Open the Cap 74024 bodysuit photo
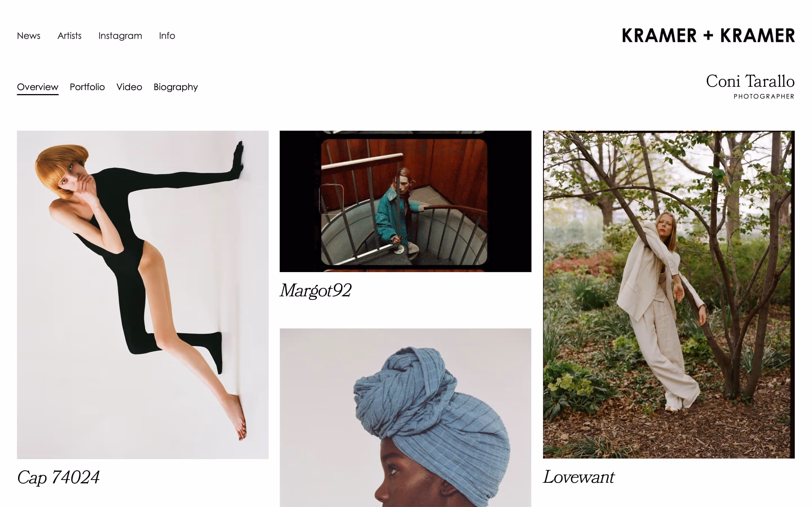Screen dimensions: 812x507 [x=143, y=295]
